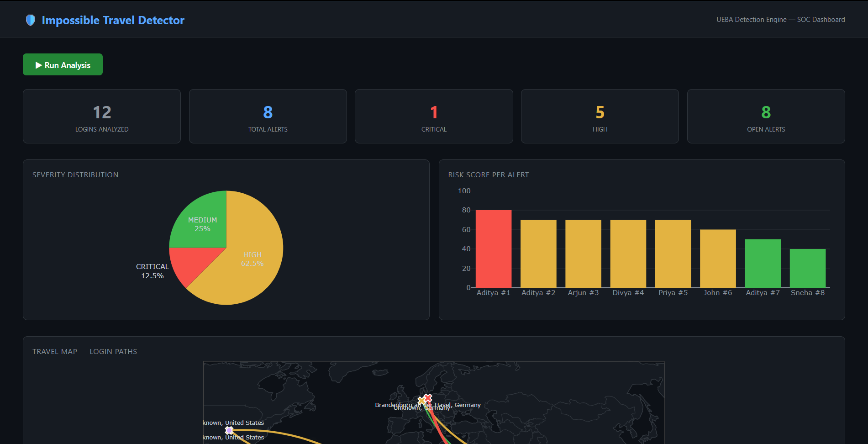Click the Run Analysis button
This screenshot has height=444, width=868.
pos(63,64)
